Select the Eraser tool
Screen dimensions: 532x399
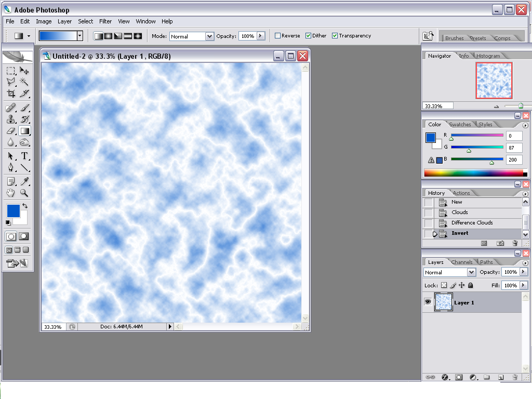point(11,130)
